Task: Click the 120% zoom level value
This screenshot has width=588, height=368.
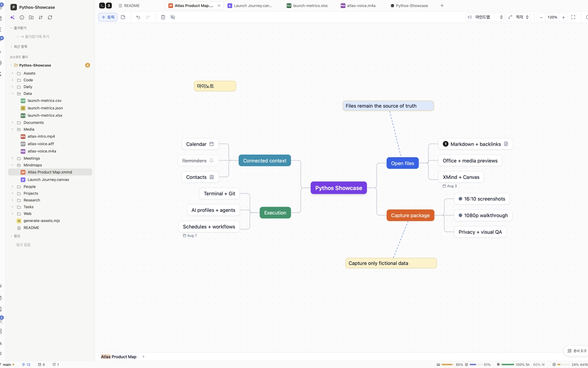Action: pos(552,17)
